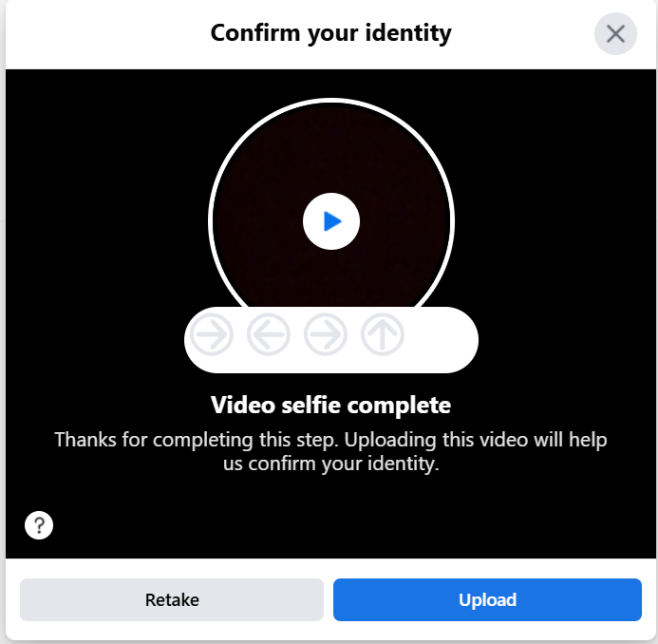Click the "Thanks for completing this step" text
The image size is (658, 644).
(x=197, y=440)
